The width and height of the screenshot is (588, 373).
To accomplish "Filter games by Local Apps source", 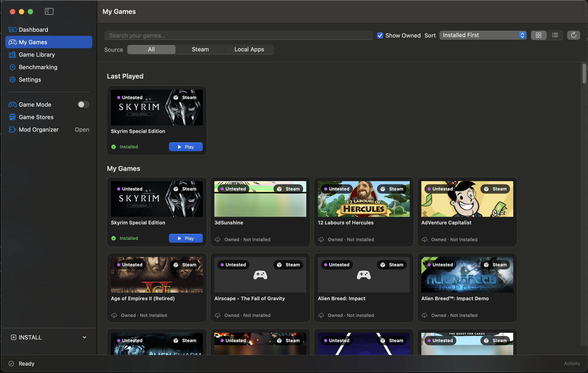I will (x=249, y=50).
